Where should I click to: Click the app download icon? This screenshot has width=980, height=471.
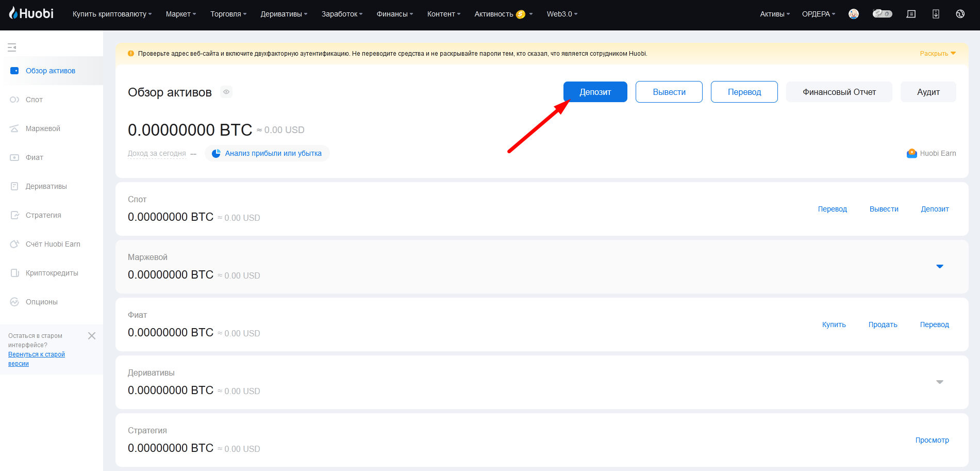pyautogui.click(x=936, y=14)
